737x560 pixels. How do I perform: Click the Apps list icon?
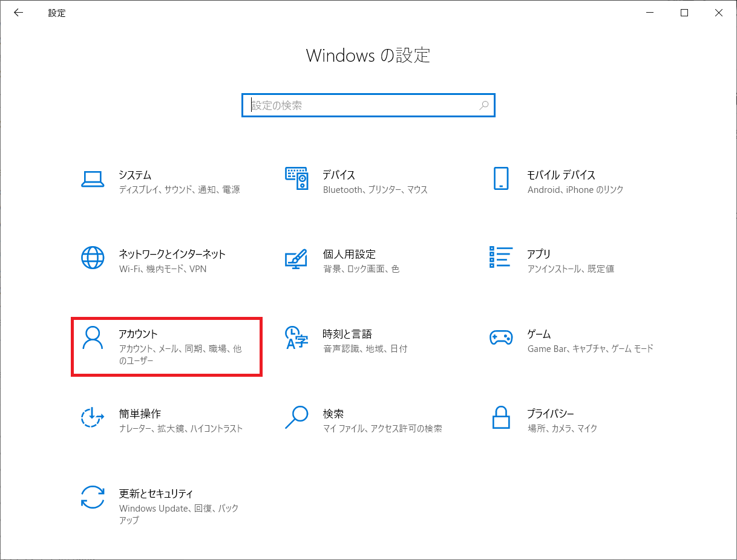pos(501,257)
